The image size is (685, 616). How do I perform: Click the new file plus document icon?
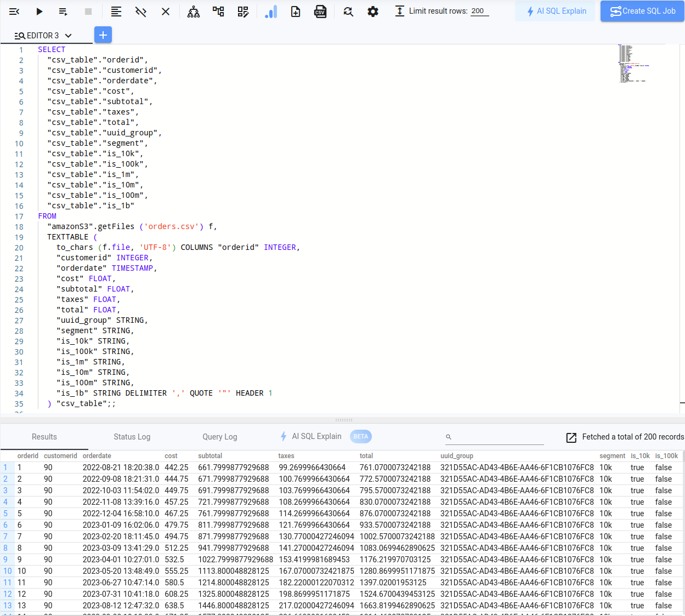click(296, 12)
